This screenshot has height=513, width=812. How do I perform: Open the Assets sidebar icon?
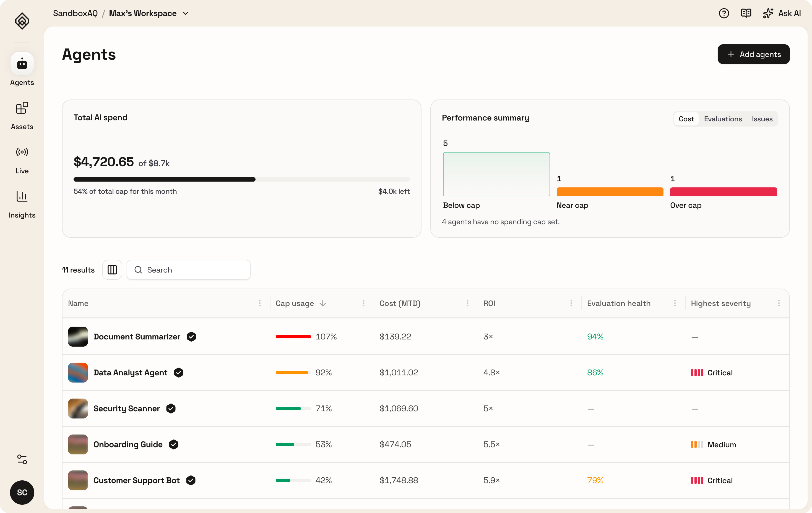point(22,108)
